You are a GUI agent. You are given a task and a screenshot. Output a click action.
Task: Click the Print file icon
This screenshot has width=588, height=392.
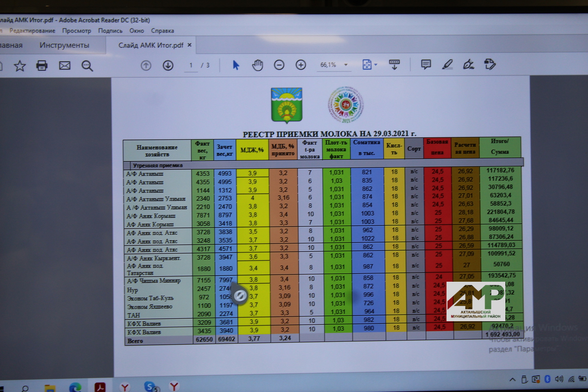(42, 66)
